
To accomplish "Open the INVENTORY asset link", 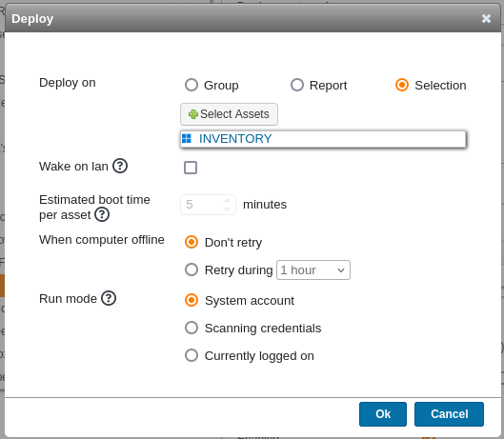I will [235, 138].
